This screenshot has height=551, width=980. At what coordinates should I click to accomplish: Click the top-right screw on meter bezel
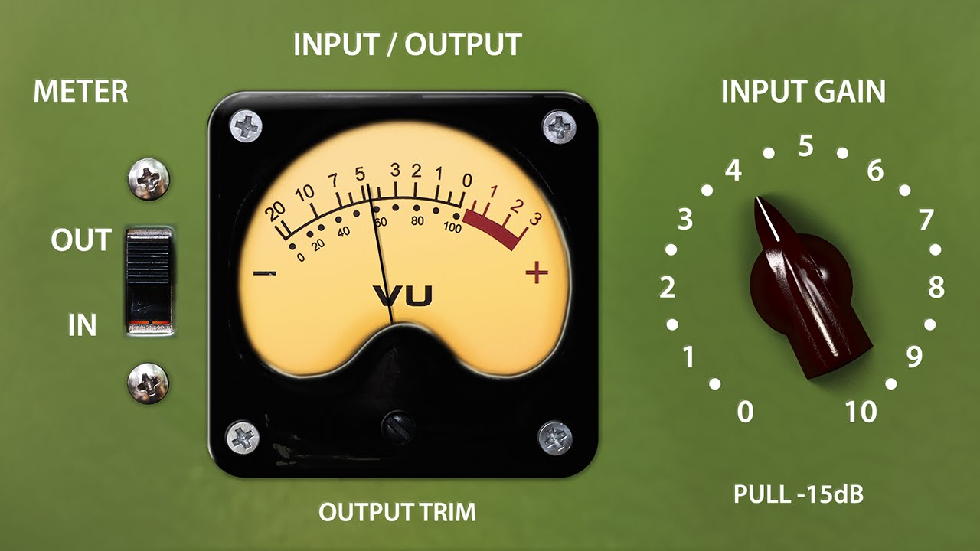pos(559,125)
